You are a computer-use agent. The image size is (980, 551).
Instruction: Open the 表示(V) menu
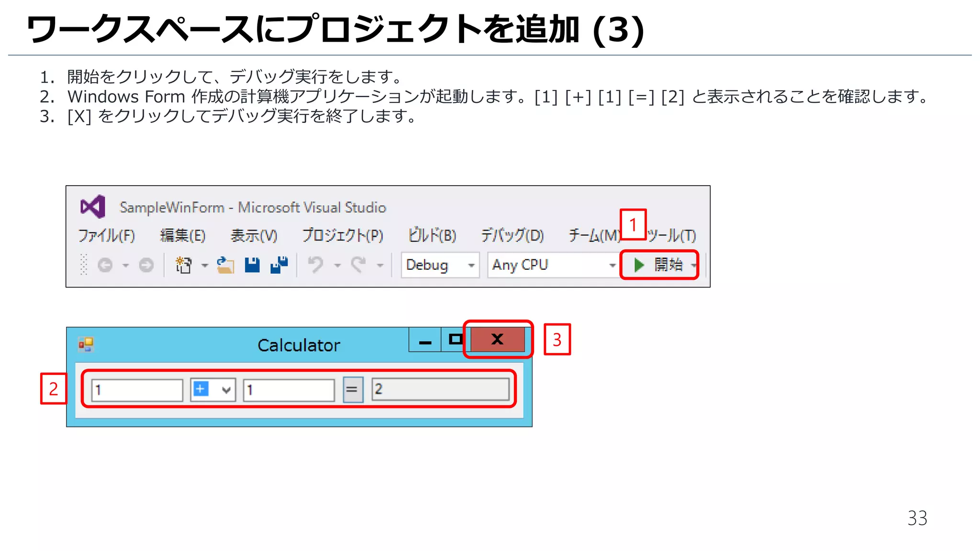[254, 235]
